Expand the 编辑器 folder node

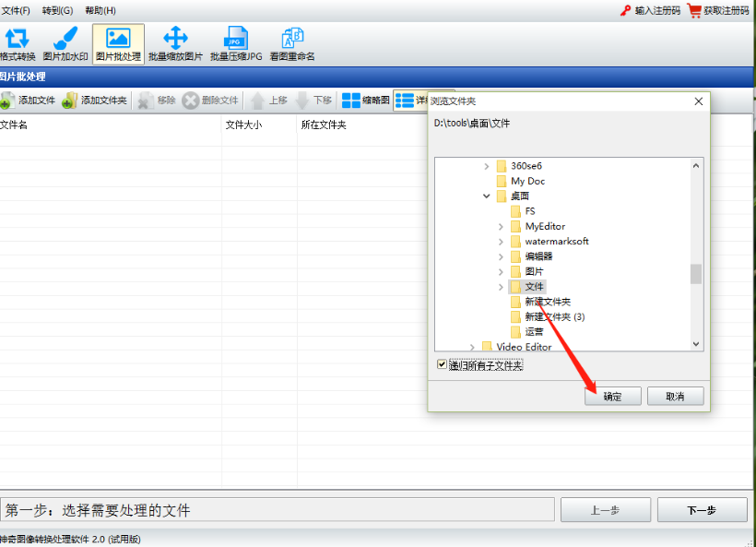pyautogui.click(x=501, y=256)
